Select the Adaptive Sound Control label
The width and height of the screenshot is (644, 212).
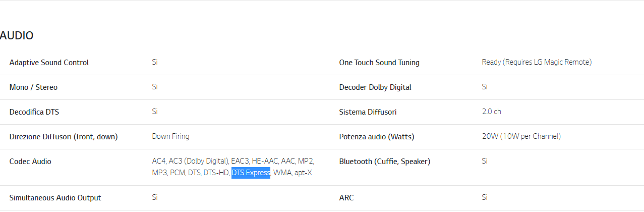(49, 63)
